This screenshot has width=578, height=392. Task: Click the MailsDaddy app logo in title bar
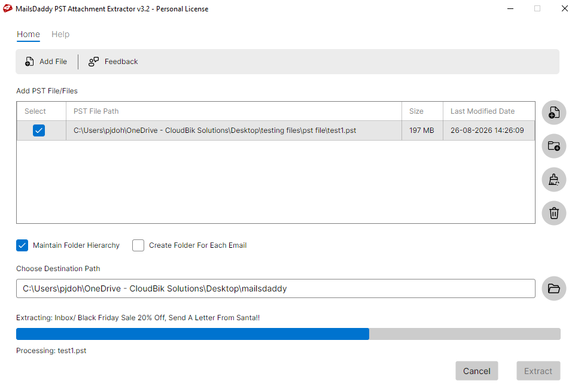(x=8, y=8)
